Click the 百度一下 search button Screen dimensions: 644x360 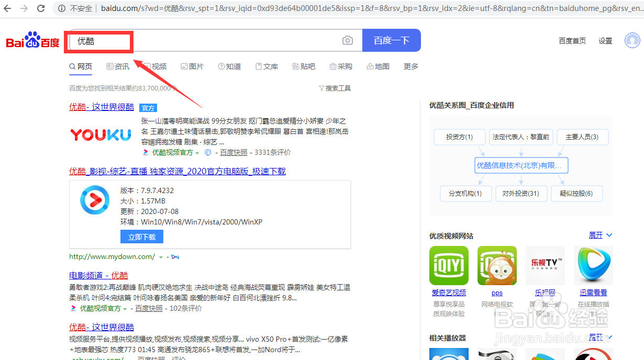tap(391, 40)
